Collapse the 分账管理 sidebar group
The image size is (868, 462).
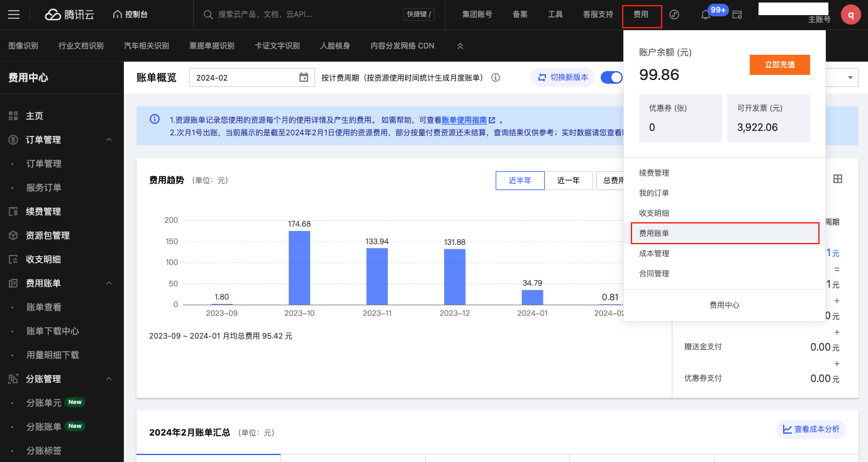coord(109,379)
